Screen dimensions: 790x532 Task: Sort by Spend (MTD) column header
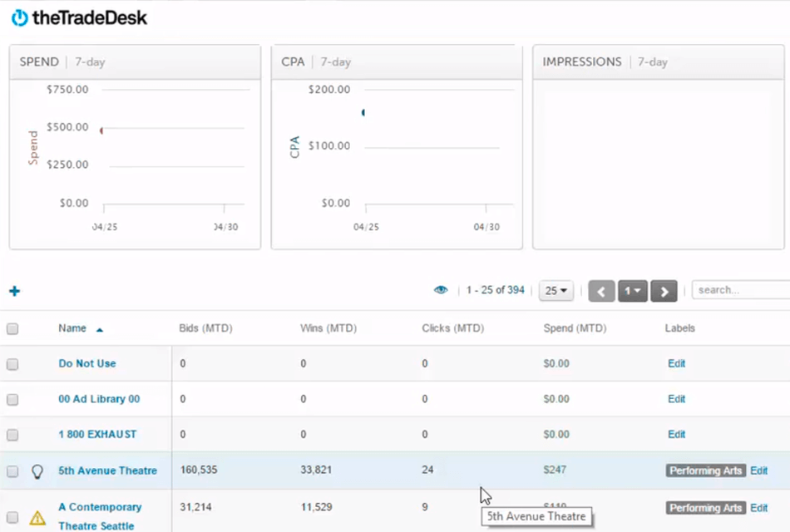(575, 328)
